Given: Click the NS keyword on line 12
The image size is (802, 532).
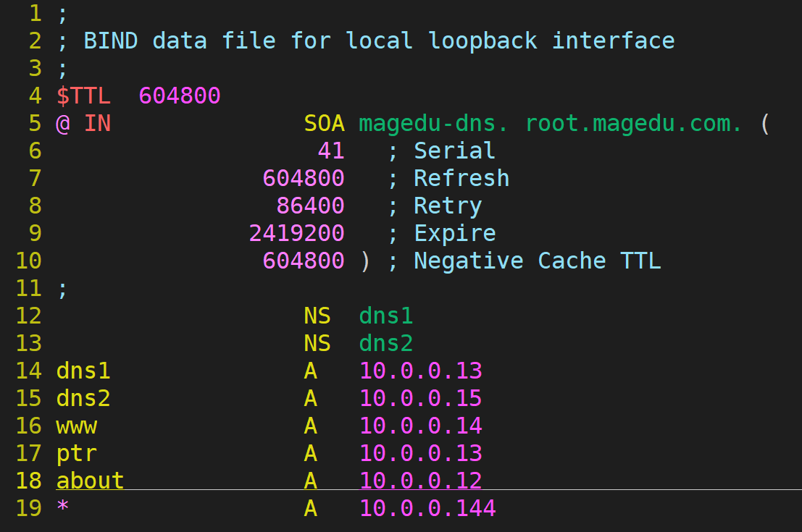Looking at the screenshot, I should click(317, 316).
